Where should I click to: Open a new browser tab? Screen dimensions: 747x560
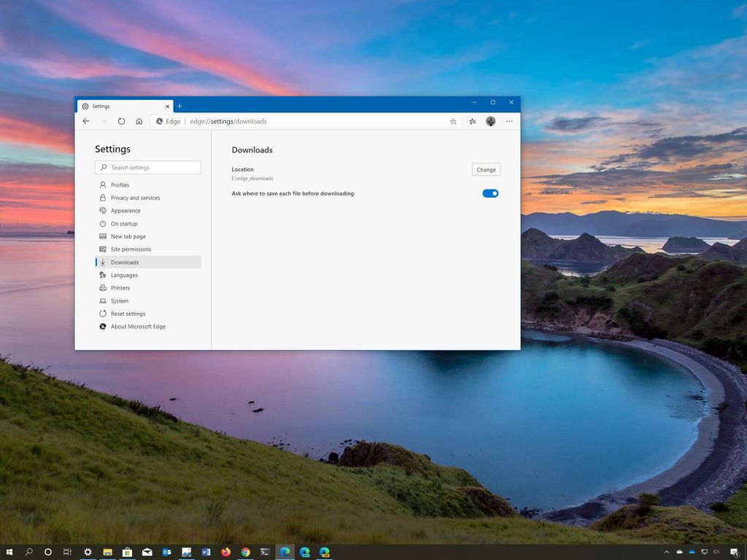(179, 106)
